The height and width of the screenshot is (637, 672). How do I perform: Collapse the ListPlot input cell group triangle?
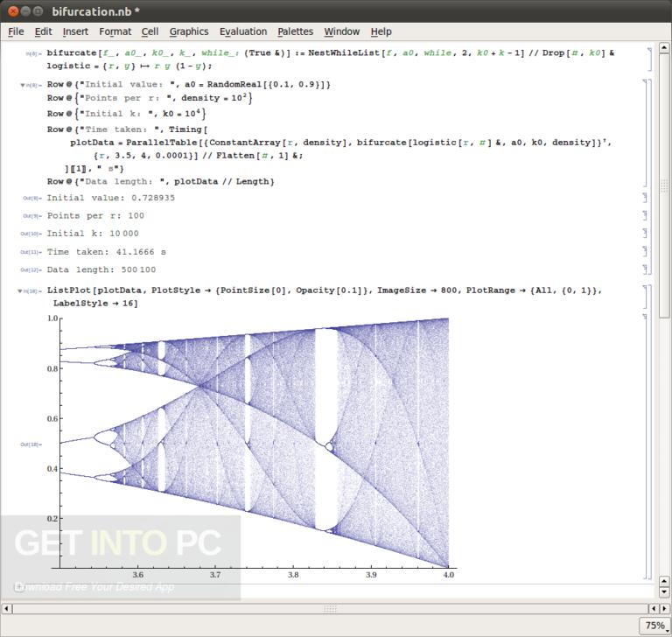(20, 291)
